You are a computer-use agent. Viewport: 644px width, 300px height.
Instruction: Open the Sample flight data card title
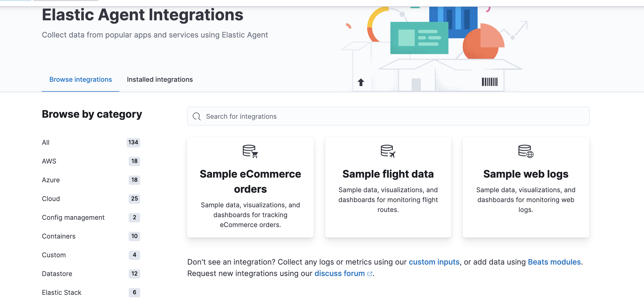[x=388, y=174]
